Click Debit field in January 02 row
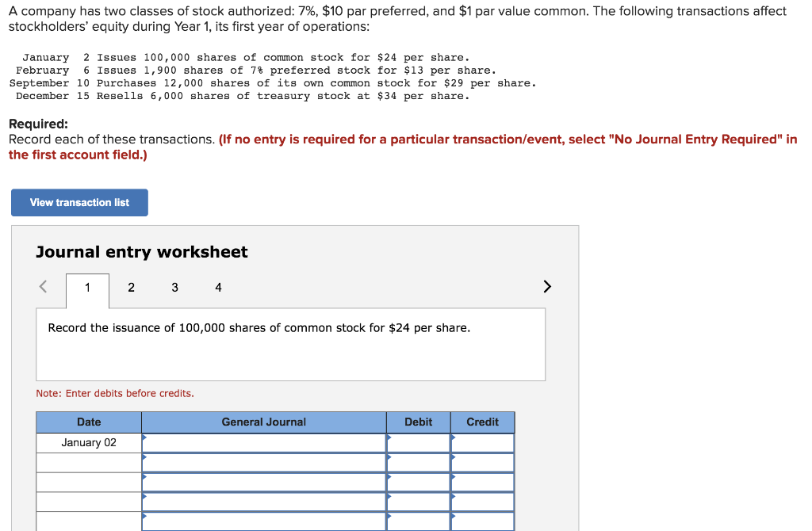This screenshot has width=812, height=531. [x=419, y=443]
